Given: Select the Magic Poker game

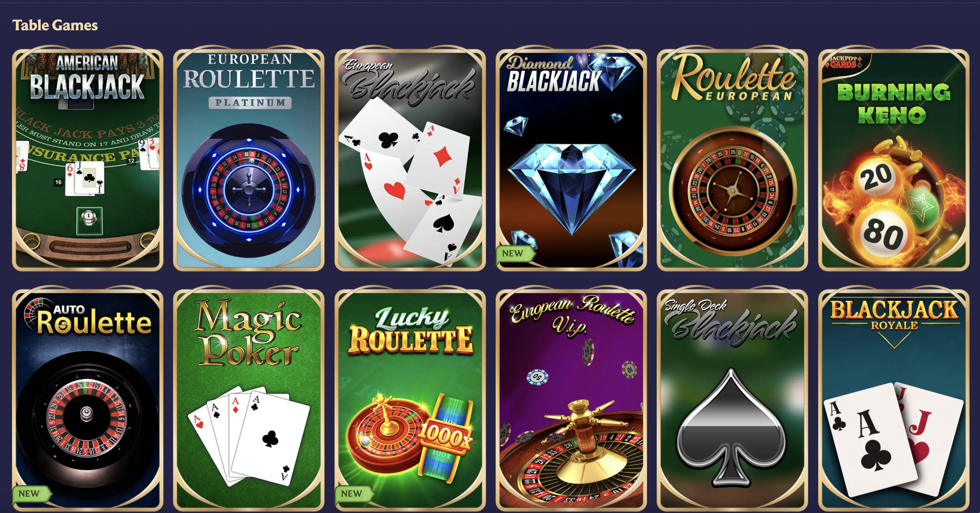Looking at the screenshot, I should click(x=249, y=399).
